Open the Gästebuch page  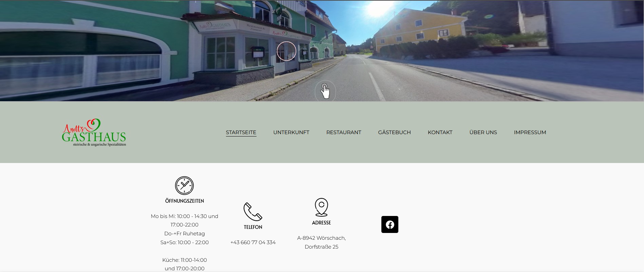(394, 132)
